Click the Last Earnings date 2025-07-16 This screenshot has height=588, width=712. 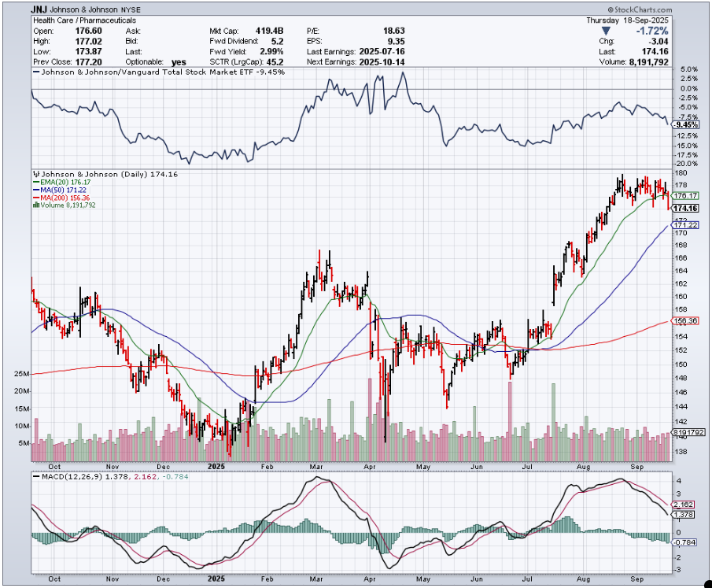pyautogui.click(x=382, y=52)
